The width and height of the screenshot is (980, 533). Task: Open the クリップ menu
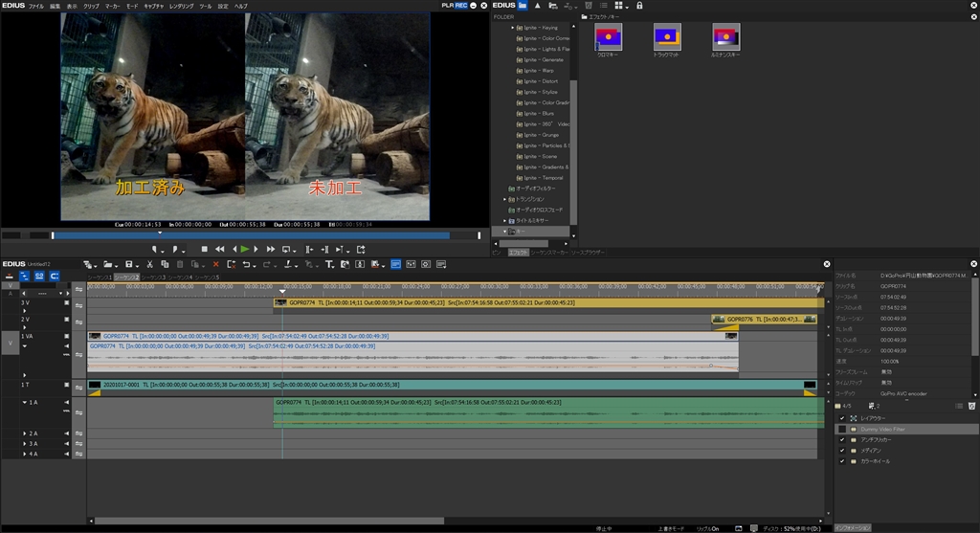point(91,6)
